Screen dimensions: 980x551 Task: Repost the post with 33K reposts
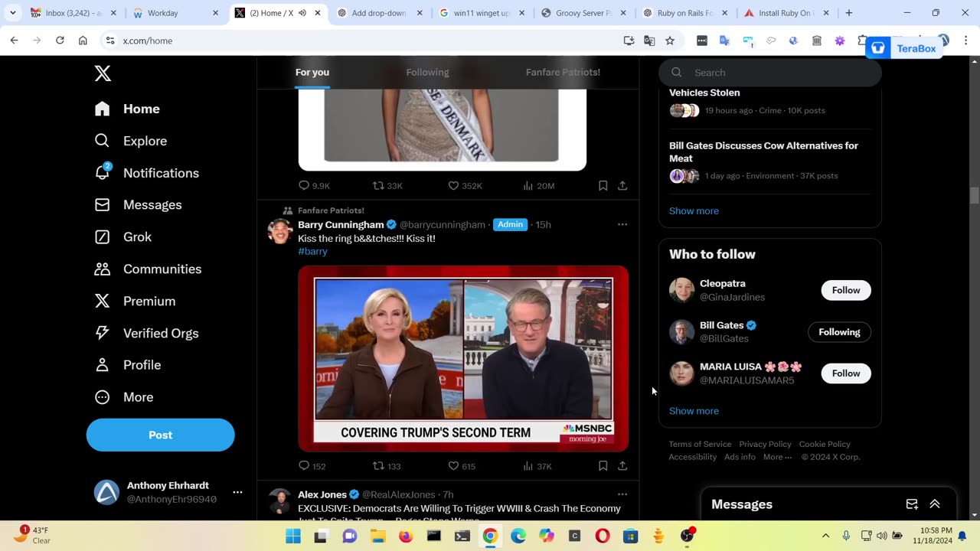coord(387,186)
